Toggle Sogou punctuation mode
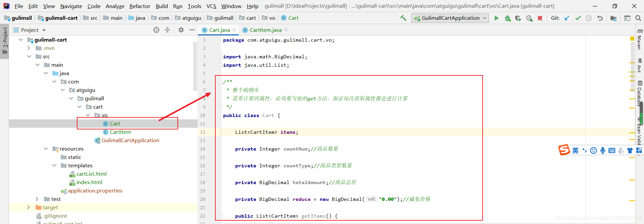The image size is (644, 224). click(x=585, y=151)
